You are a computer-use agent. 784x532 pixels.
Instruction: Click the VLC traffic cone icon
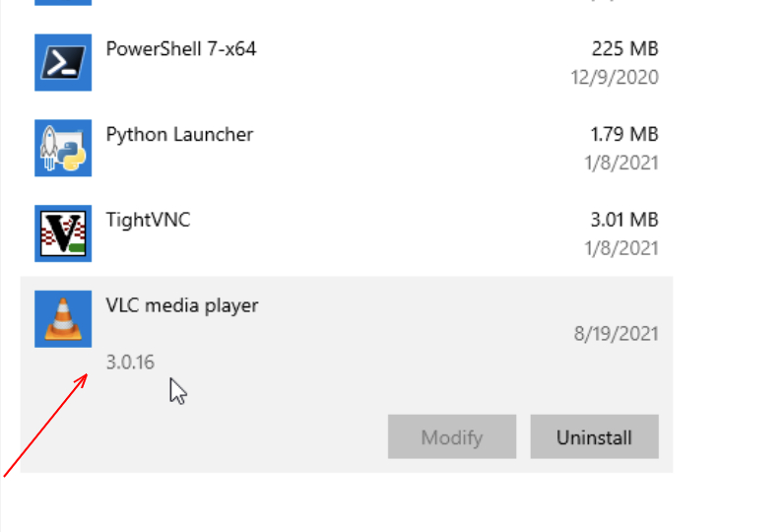63,319
